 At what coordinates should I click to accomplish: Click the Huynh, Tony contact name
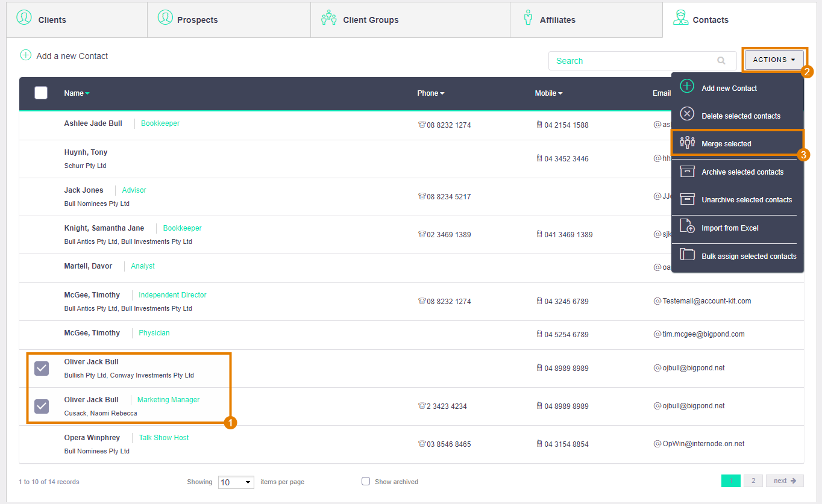click(x=86, y=152)
